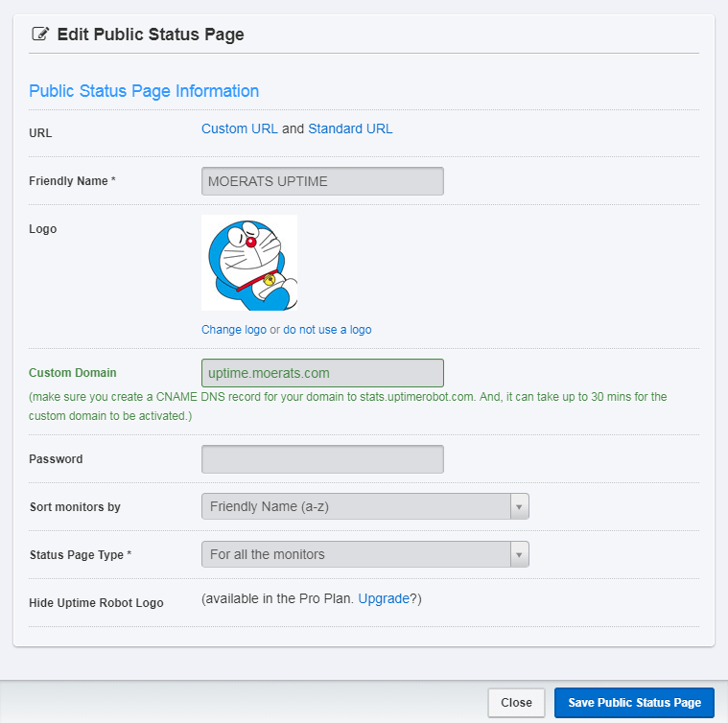728x723 pixels.
Task: Open the Standard URL link
Action: (x=350, y=128)
